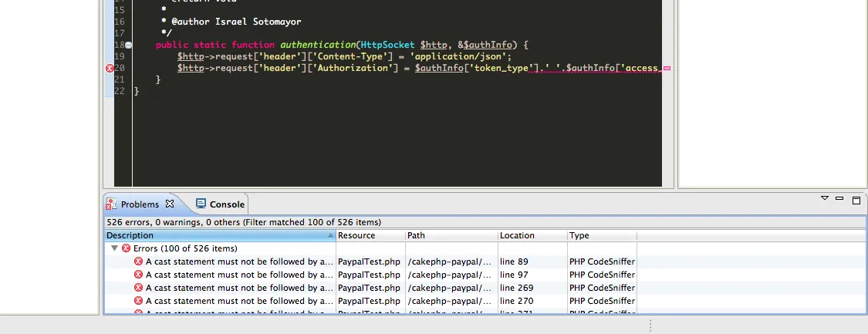Click the 'HttpSocket' type hint in code
The image size is (868, 334).
[x=387, y=45]
